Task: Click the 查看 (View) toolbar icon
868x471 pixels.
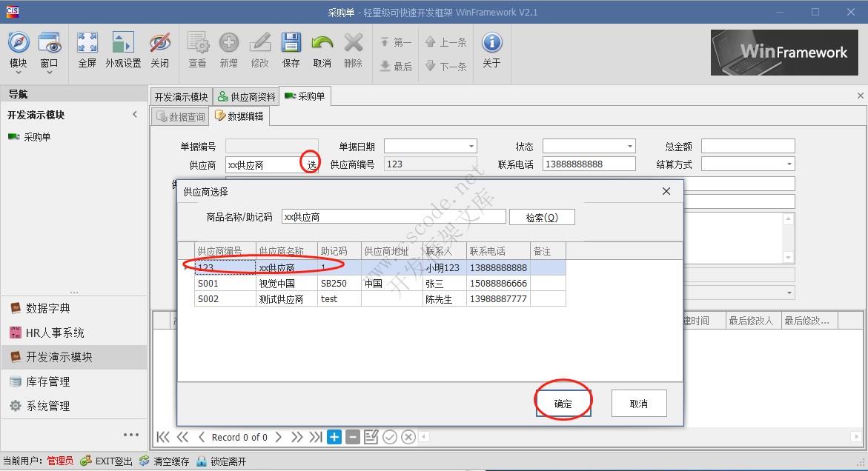Action: [x=197, y=50]
